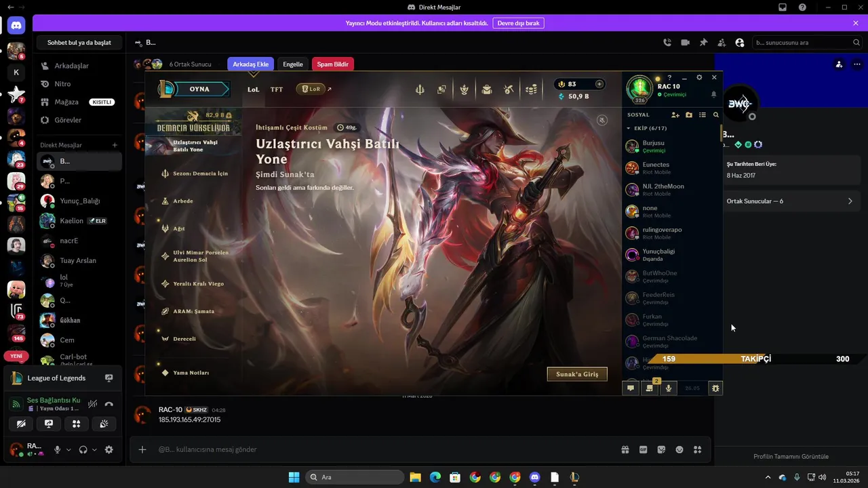Viewport: 868px width, 488px height.
Task: Unmute the LoL splash video sound
Action: pyautogui.click(x=602, y=120)
